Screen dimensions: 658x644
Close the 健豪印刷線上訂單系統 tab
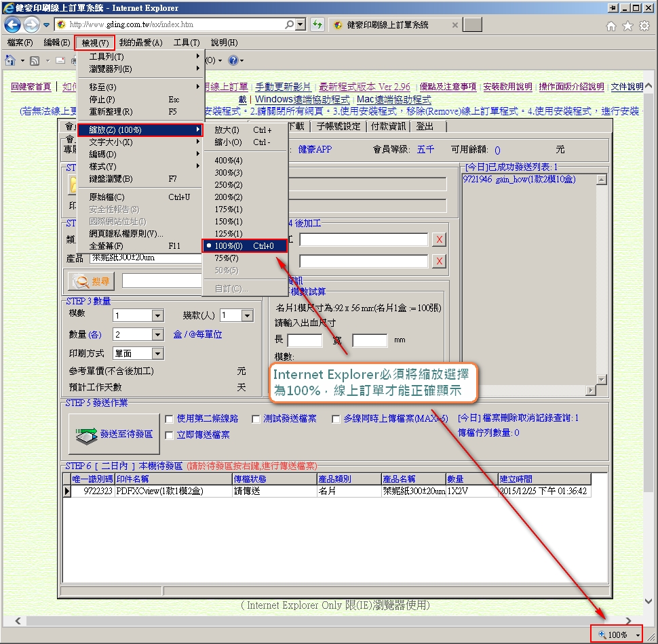coord(454,25)
